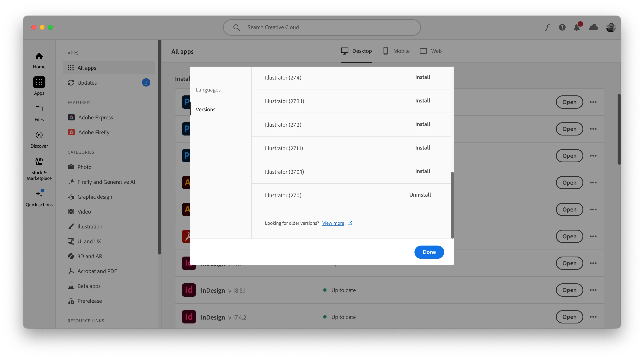The image size is (644, 359).
Task: Uninstall Illustrator version 27.0
Action: [x=420, y=195]
